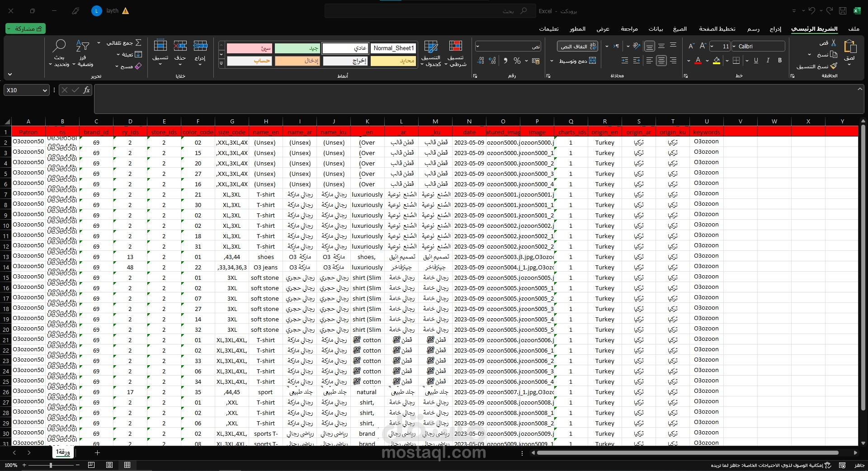
Task: Click the Copy icon
Action: tap(834, 54)
